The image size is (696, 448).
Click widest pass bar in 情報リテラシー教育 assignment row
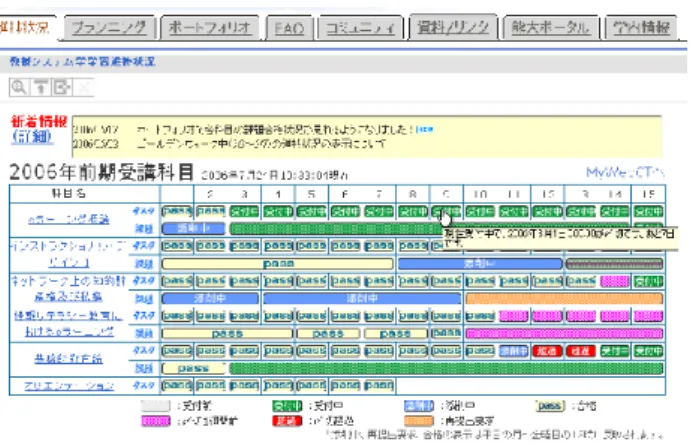(x=227, y=333)
